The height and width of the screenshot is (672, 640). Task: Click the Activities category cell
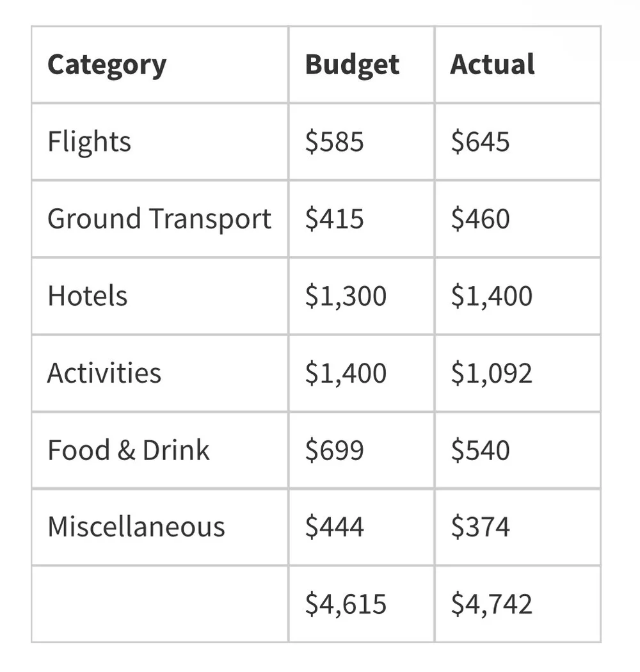tap(160, 373)
